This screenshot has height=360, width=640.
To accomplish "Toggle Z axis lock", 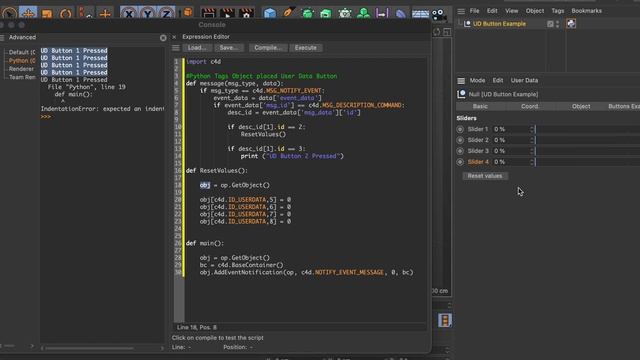I will tap(166, 13).
